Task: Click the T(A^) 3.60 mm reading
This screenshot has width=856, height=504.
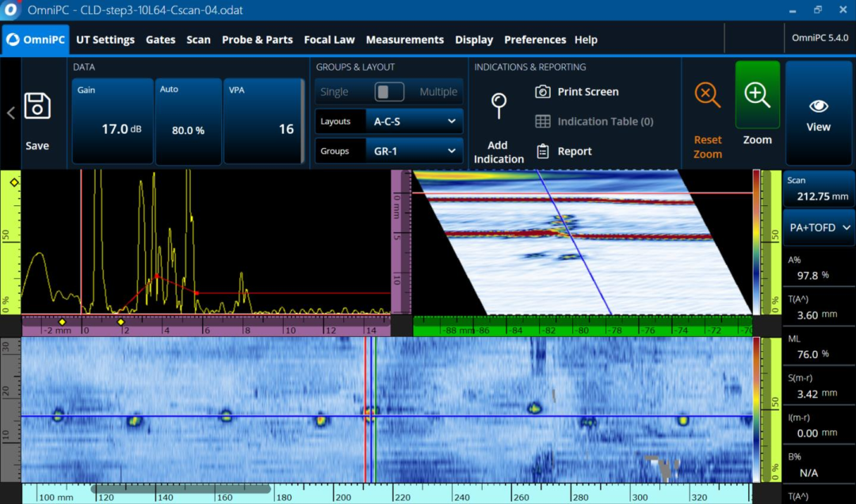Action: tap(819, 307)
